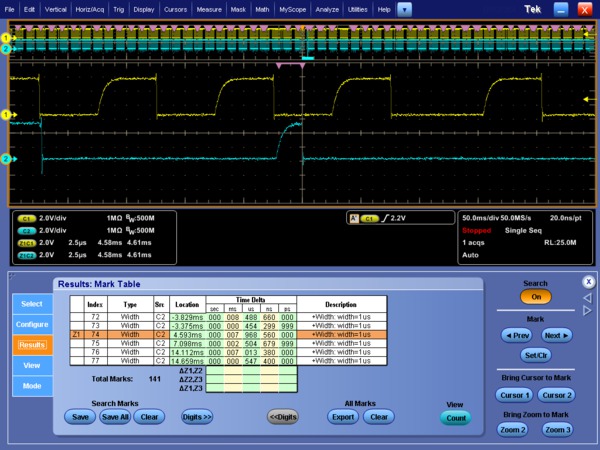Screen dimensions: 600x450
Task: Switch to the Configure tab
Action: tap(32, 324)
